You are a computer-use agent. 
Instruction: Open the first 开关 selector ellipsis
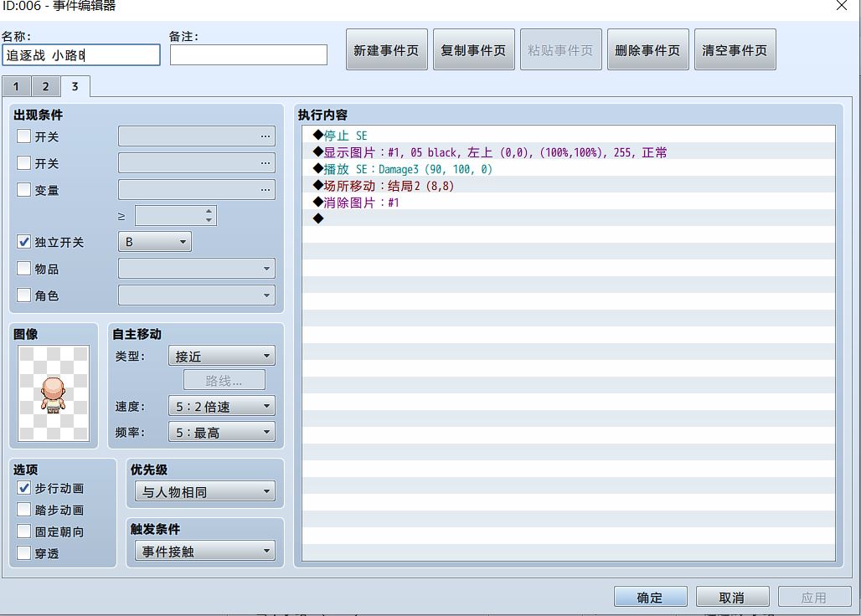coord(266,136)
